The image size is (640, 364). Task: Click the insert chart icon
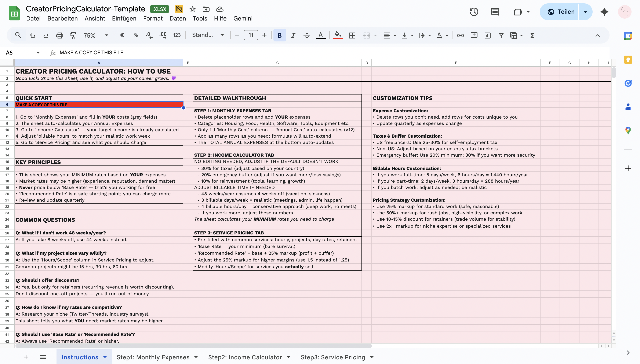[487, 35]
